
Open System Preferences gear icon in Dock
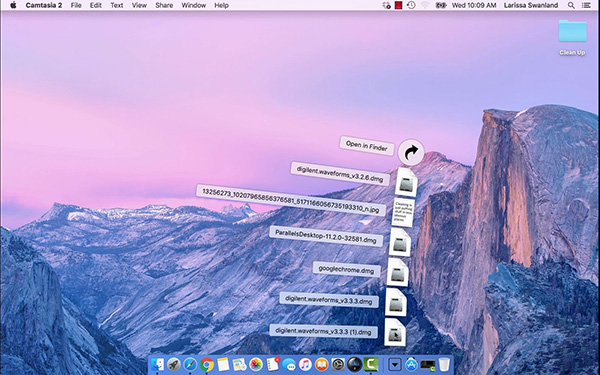pos(338,364)
